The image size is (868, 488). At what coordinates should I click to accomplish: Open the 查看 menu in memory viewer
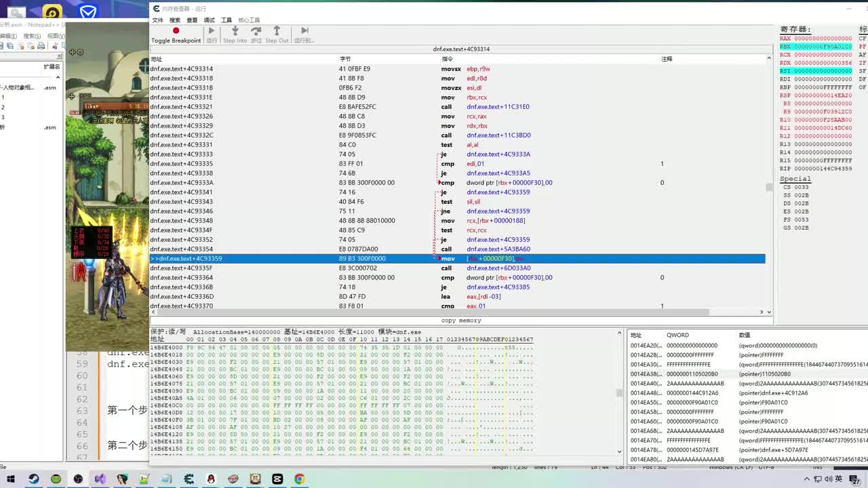(x=192, y=20)
